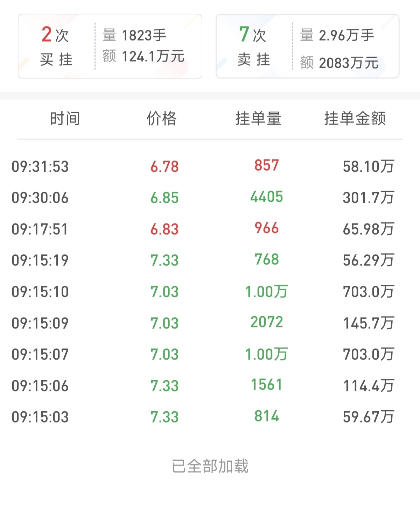
Task: Select the order volume 966 cell
Action: (267, 228)
